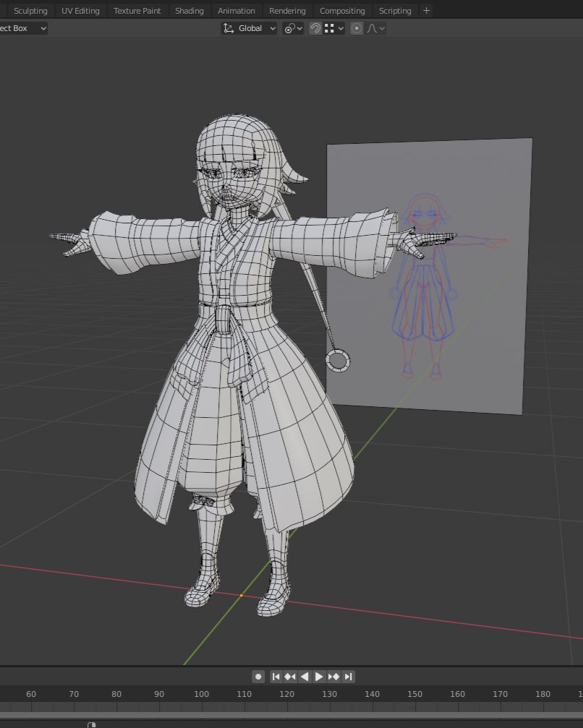Image resolution: width=583 pixels, height=728 pixels.
Task: Open the snap element options dropdown
Action: (334, 28)
